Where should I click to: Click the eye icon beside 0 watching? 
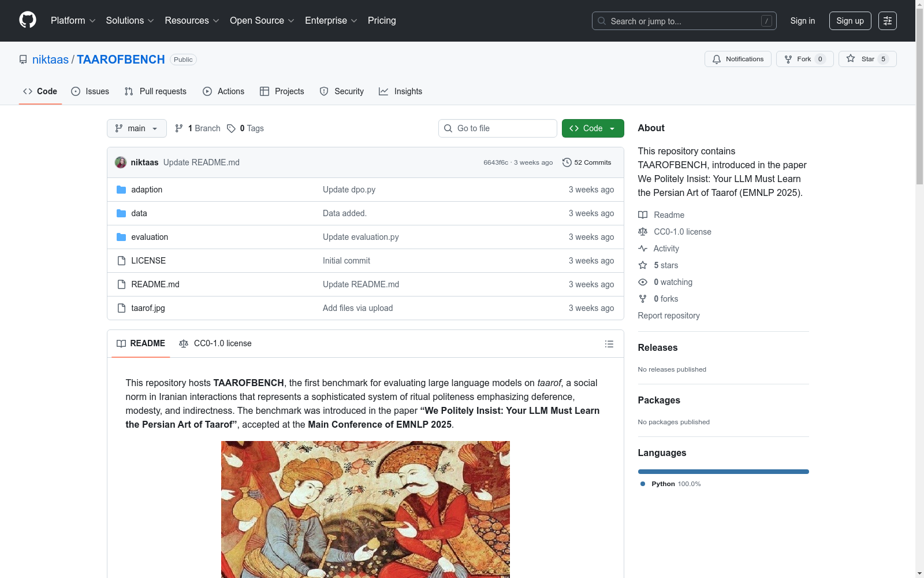coord(643,282)
